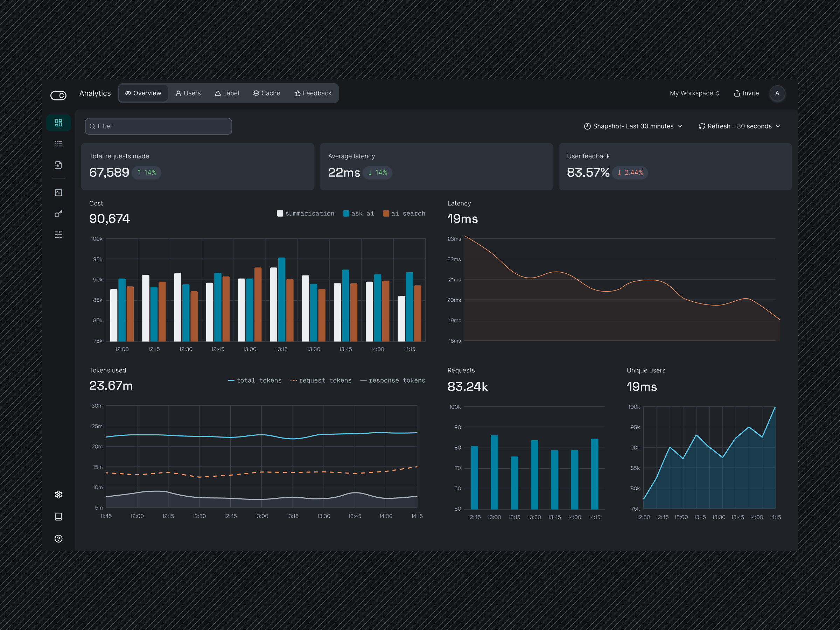This screenshot has height=630, width=840.
Task: Open the account avatar marked A
Action: 777,93
